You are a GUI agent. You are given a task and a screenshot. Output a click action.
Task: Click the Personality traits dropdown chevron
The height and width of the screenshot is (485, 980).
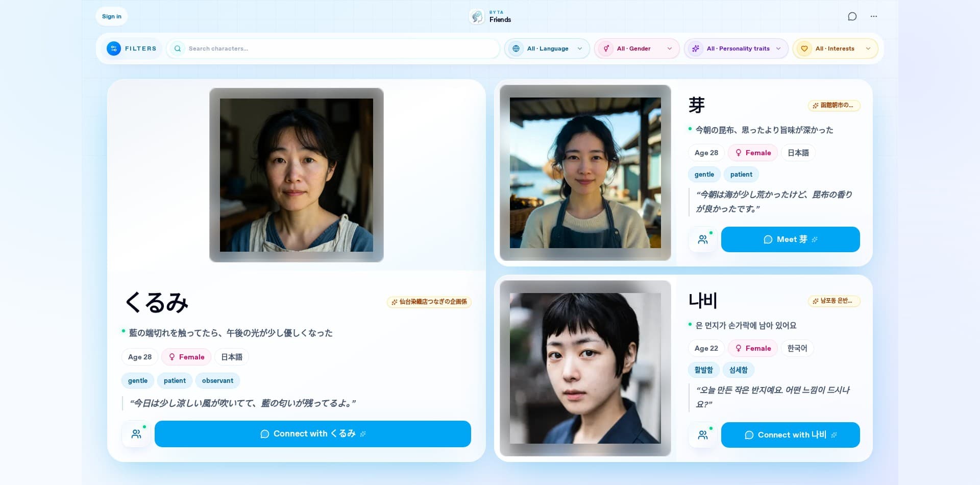778,48
